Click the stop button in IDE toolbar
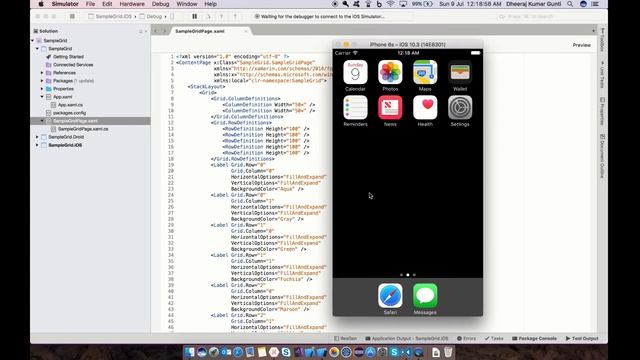The image size is (640, 360). (x=72, y=16)
